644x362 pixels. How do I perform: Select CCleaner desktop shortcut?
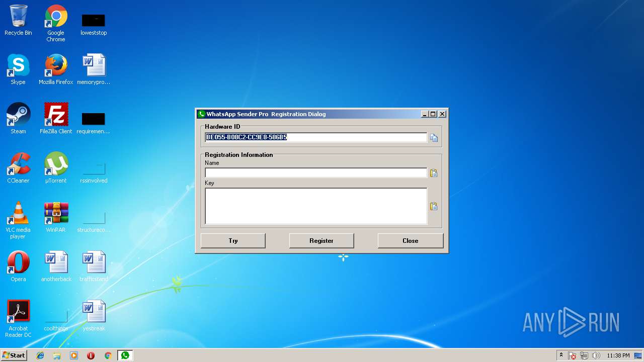(x=18, y=168)
